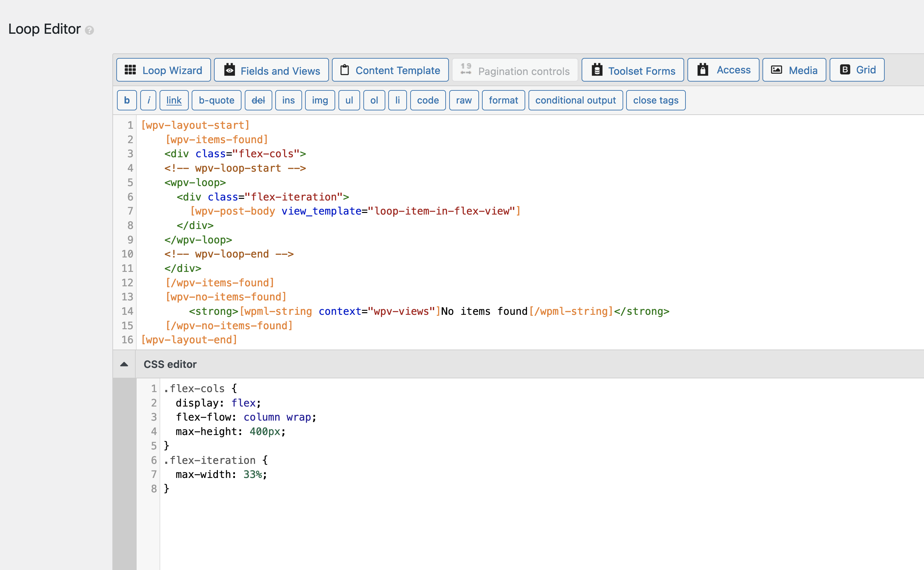Image resolution: width=924 pixels, height=570 pixels.
Task: Click the raw quicktag button
Action: pos(464,100)
